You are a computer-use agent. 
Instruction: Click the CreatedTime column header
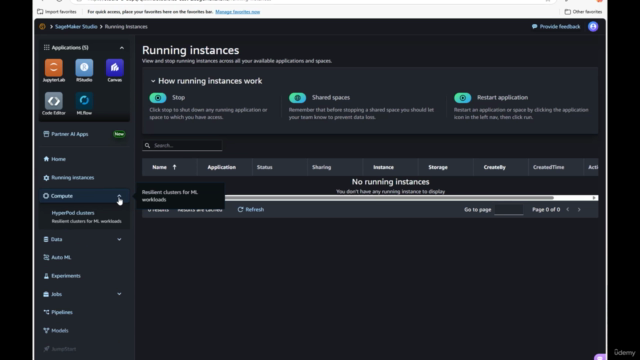tap(549, 167)
